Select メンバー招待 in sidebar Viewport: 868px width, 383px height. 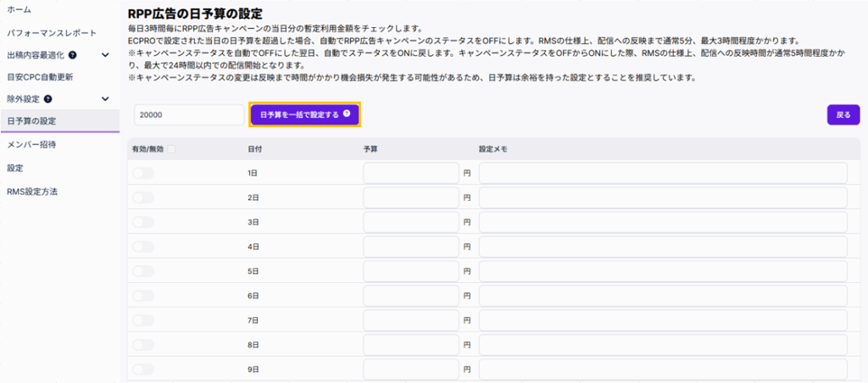(x=31, y=145)
